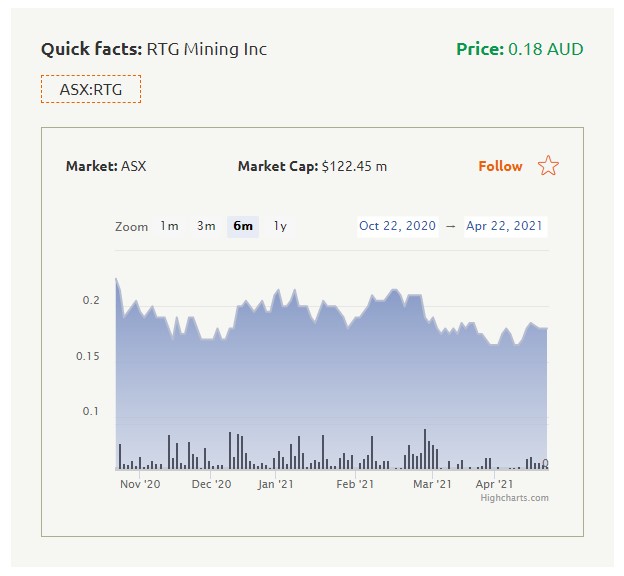The image size is (624, 576).
Task: Click the Follow link
Action: point(500,166)
